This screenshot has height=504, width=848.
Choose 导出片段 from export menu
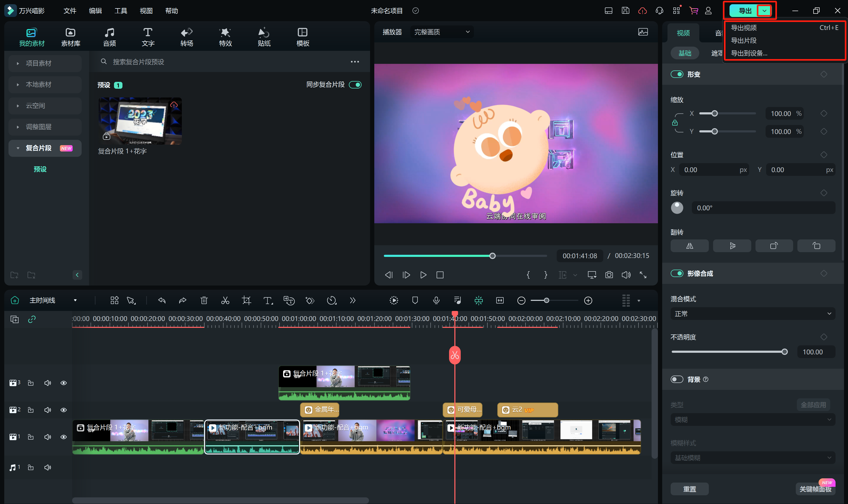(744, 41)
